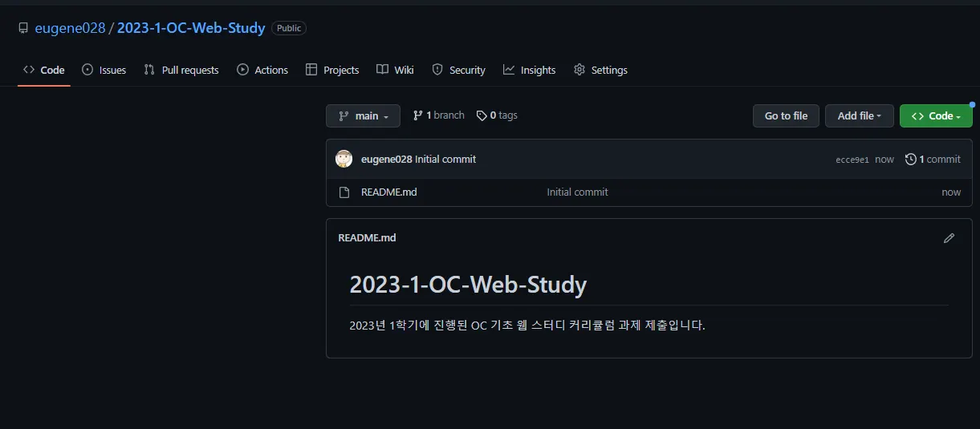Click the 'now' timestamp in README.md row
Image resolution: width=980 pixels, height=429 pixels.
[951, 192]
